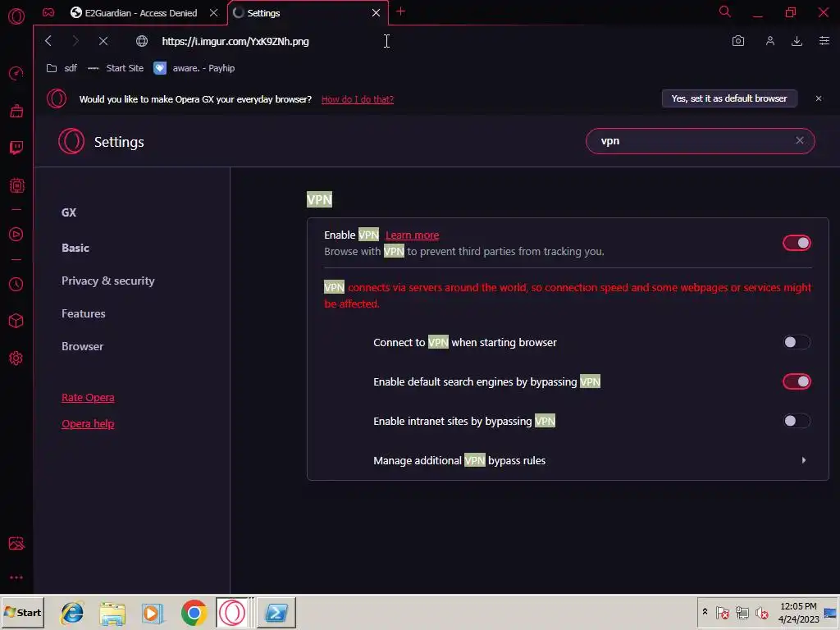The image size is (840, 630).
Task: Open the network tray icon
Action: point(742,612)
